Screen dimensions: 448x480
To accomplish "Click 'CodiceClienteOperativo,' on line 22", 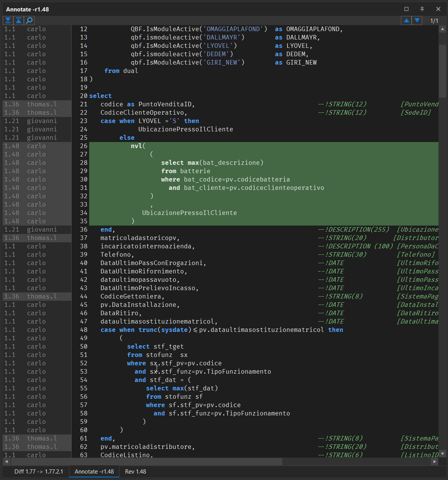I will point(144,113).
